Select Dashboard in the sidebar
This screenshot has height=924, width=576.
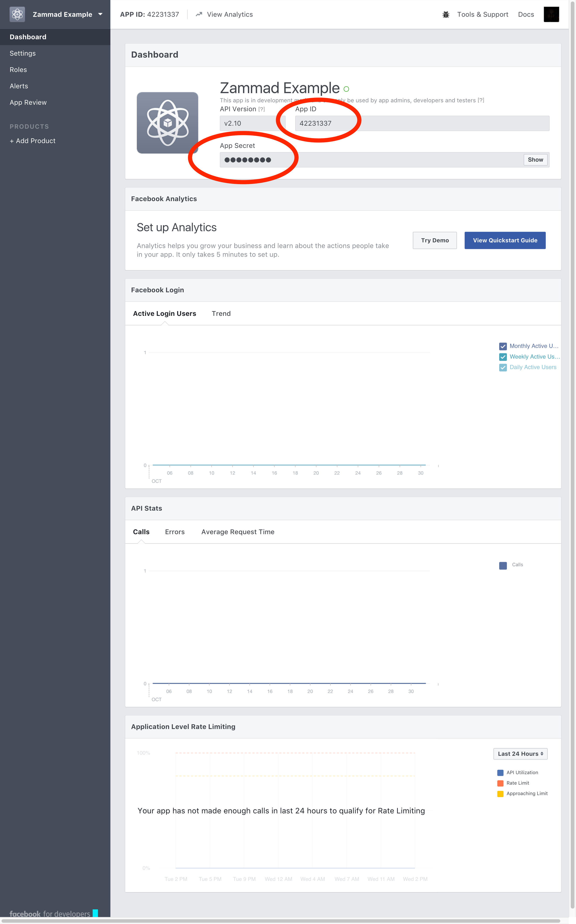[x=55, y=37]
